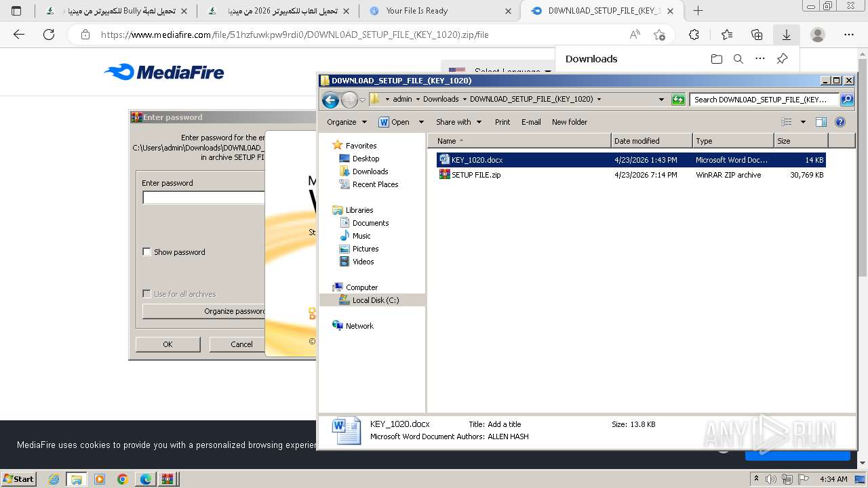This screenshot has width=868, height=488.
Task: Expand Open button dropdown arrow
Action: pos(421,122)
